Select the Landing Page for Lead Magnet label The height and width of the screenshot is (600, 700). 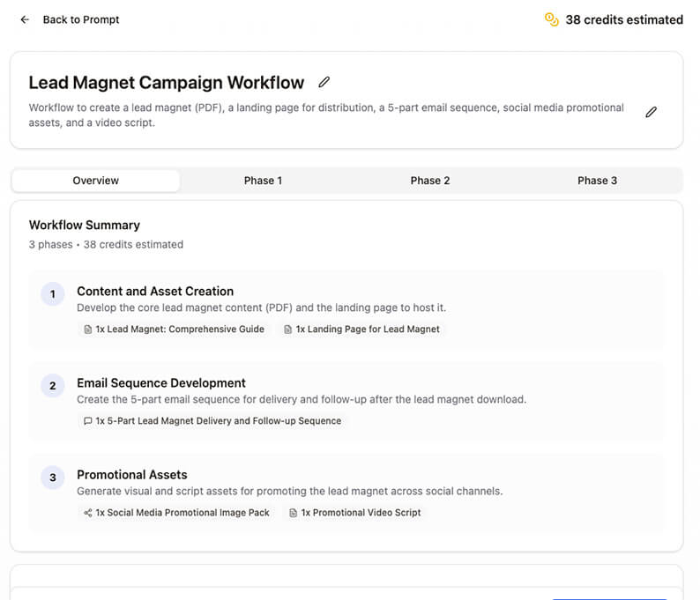click(x=368, y=330)
